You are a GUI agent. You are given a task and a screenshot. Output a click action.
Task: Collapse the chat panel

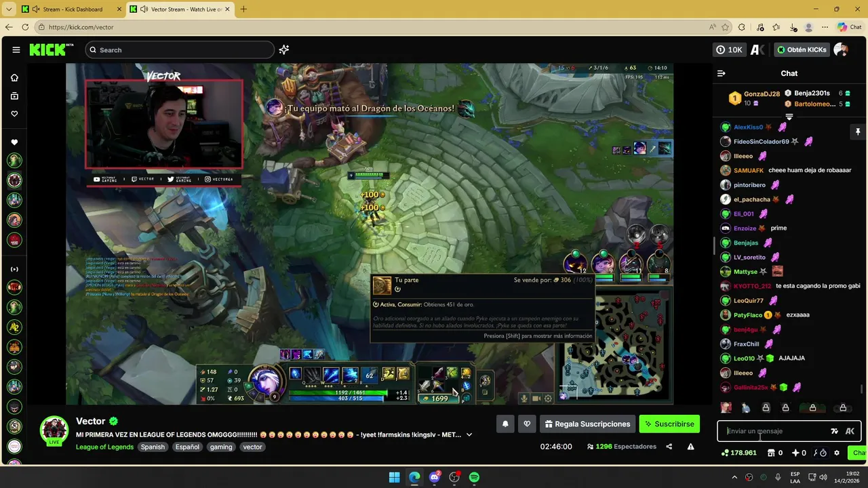[x=722, y=73]
